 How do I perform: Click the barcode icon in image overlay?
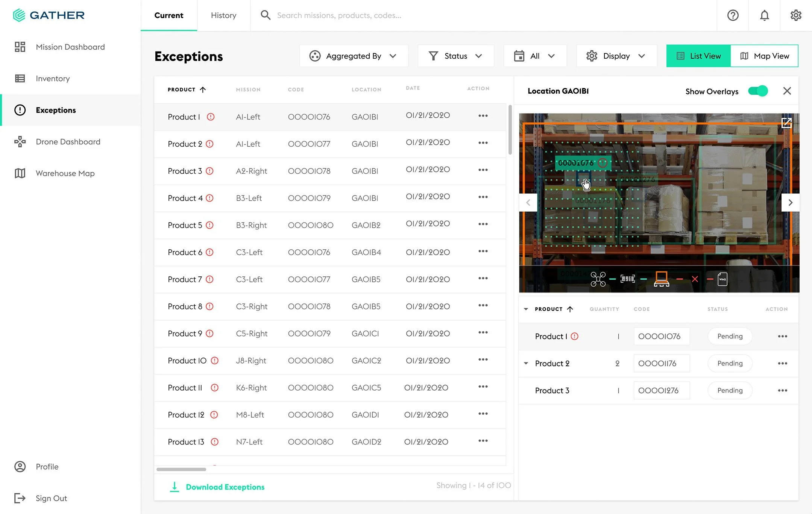628,279
